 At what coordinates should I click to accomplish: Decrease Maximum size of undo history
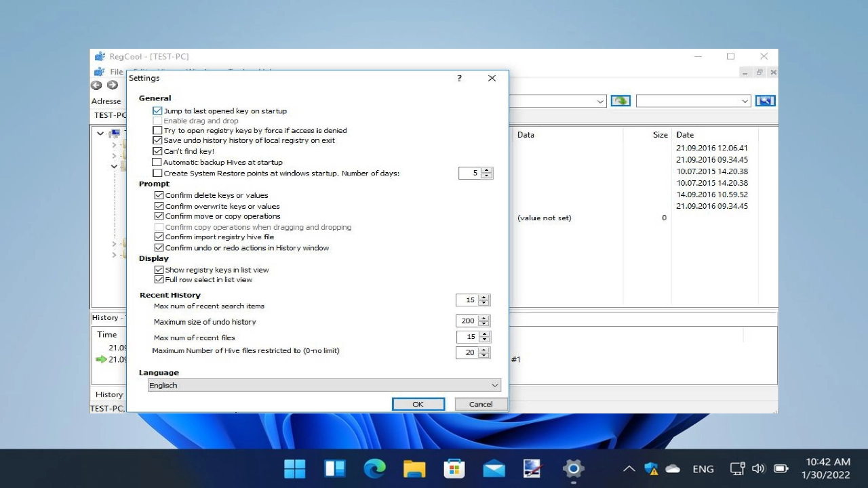[x=484, y=324]
